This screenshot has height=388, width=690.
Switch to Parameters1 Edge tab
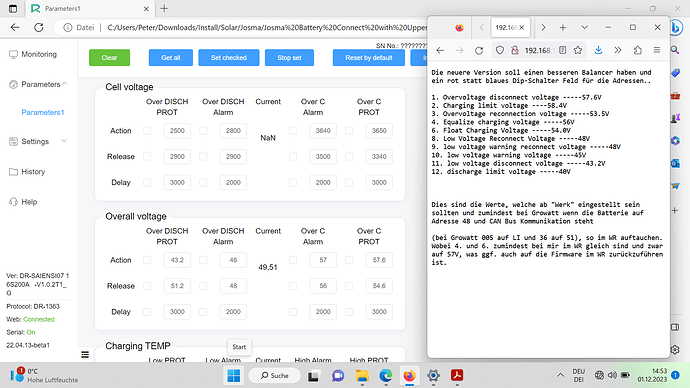tap(89, 9)
